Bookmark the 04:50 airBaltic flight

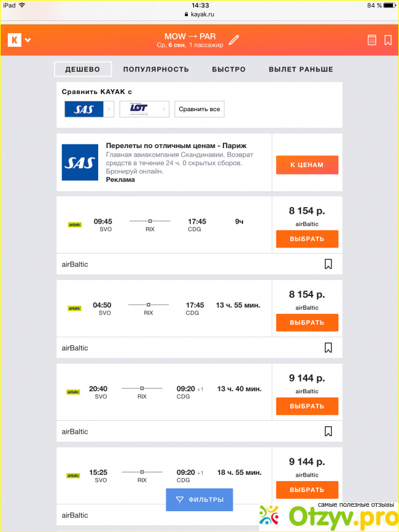click(x=328, y=348)
